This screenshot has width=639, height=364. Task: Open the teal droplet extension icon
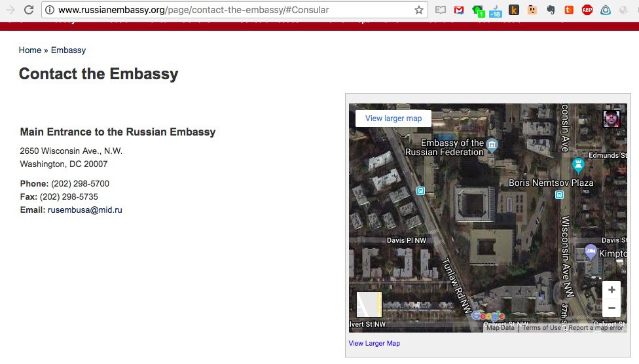pos(606,10)
